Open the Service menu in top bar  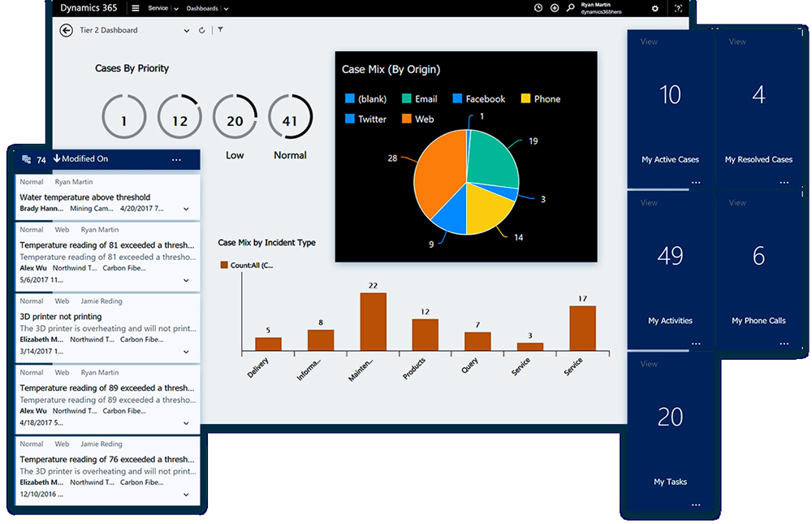158,8
